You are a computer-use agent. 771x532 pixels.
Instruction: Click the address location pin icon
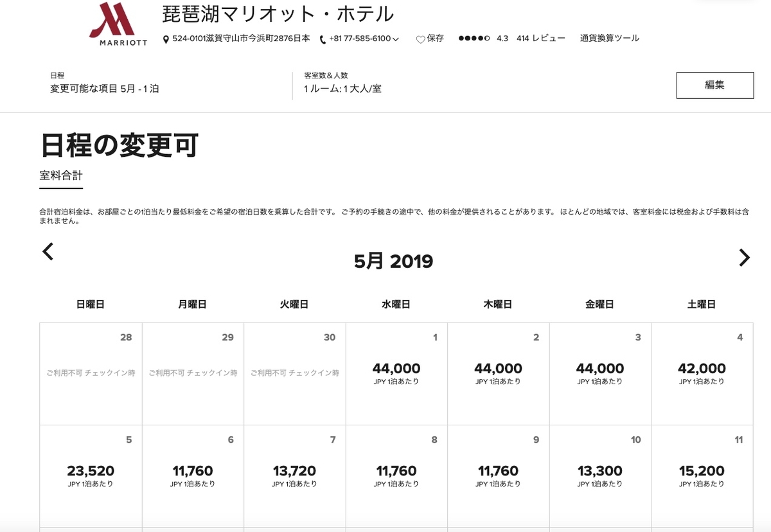click(x=166, y=39)
